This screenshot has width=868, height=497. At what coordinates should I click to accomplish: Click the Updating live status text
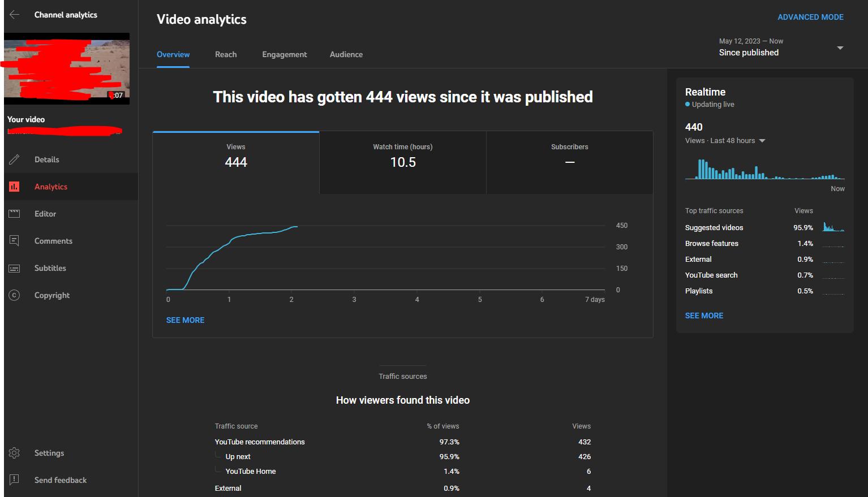pos(713,105)
